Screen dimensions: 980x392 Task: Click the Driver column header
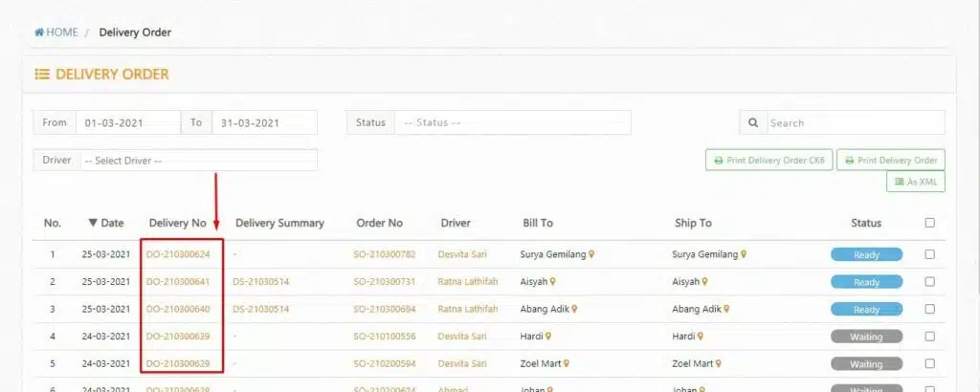click(x=456, y=223)
